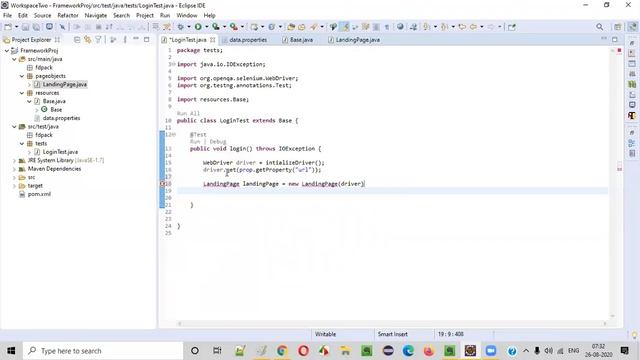The height and width of the screenshot is (360, 640).
Task: Click the Debug bug toolbar icon
Action: coord(180,27)
